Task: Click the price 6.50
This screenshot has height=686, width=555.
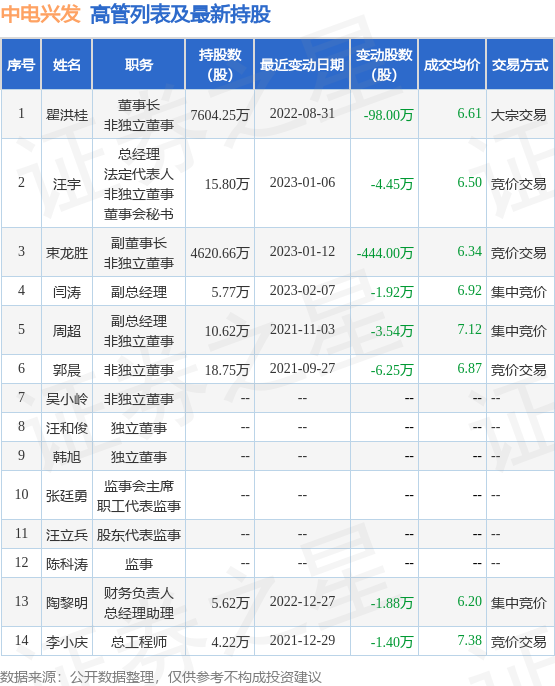Action: click(469, 183)
